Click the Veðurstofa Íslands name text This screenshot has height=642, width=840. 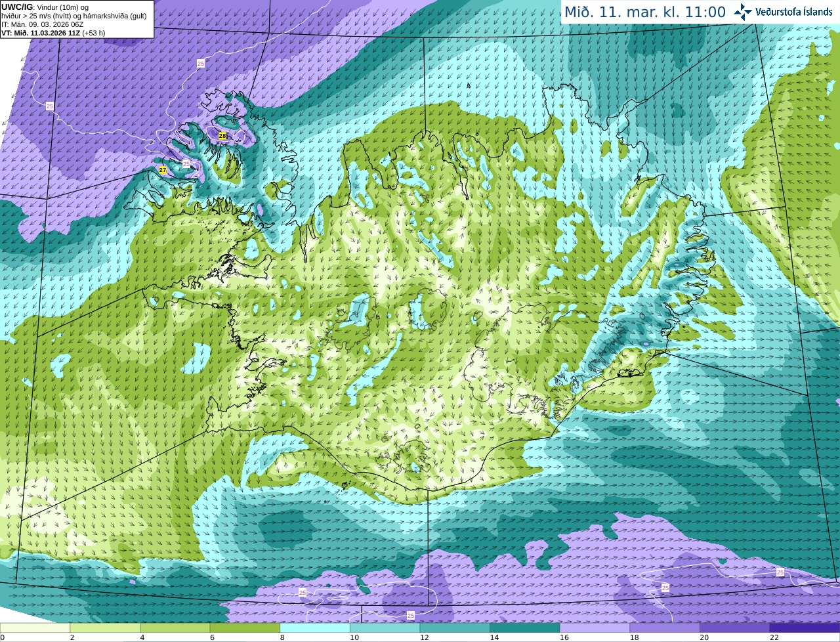tap(793, 12)
